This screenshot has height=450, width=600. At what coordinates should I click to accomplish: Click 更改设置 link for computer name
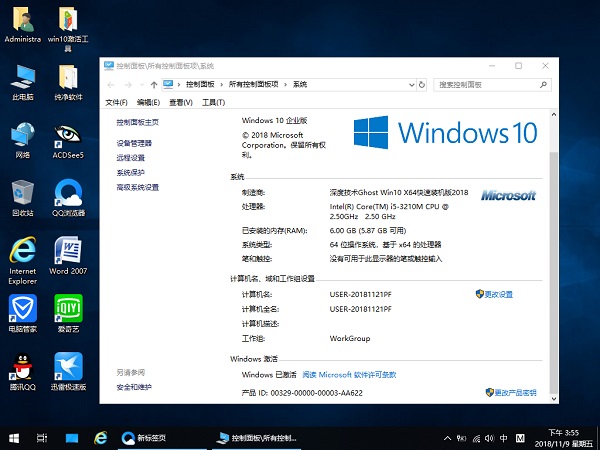(498, 295)
